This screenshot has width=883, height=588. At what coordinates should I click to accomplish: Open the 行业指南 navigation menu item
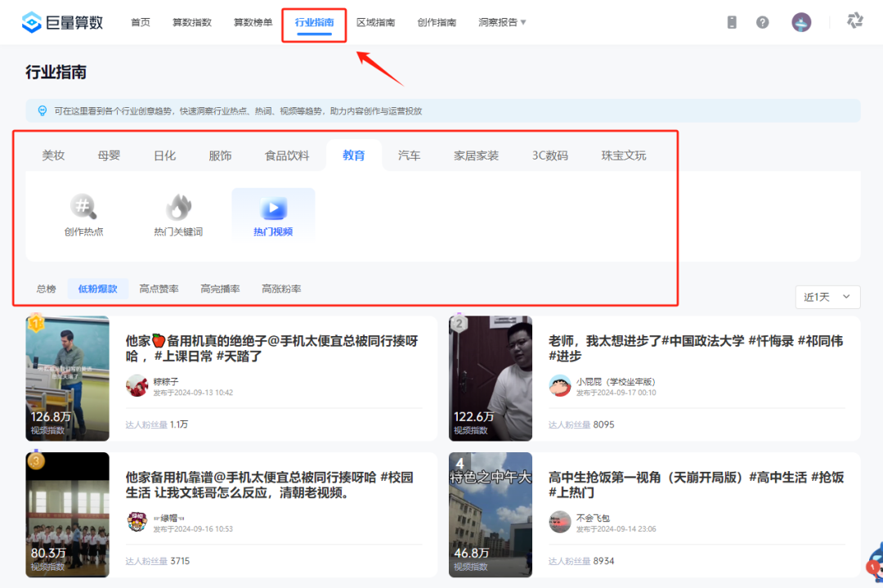[x=314, y=22]
